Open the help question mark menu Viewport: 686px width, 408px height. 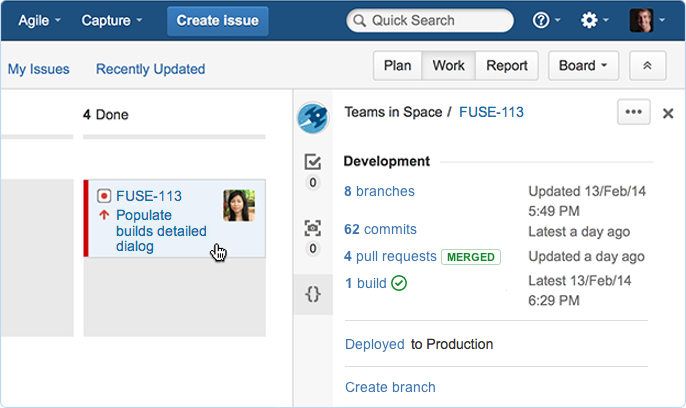tap(546, 20)
